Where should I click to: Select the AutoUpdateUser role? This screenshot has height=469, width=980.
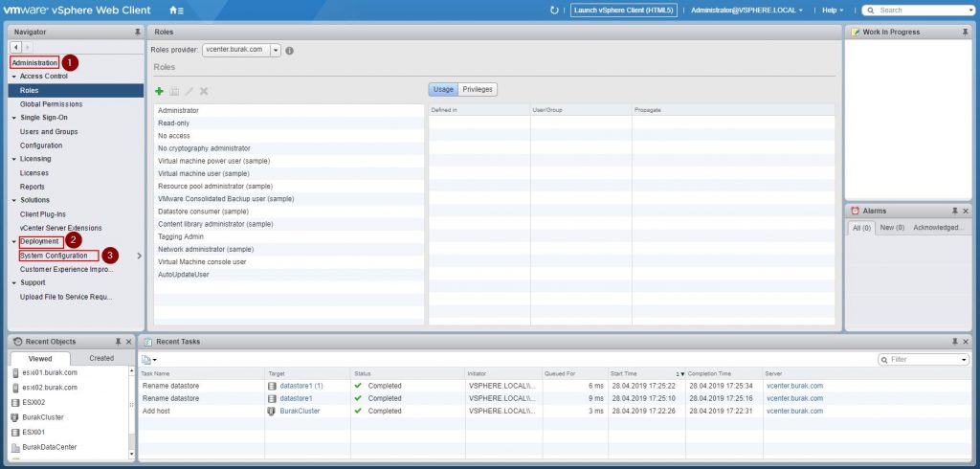(289, 275)
